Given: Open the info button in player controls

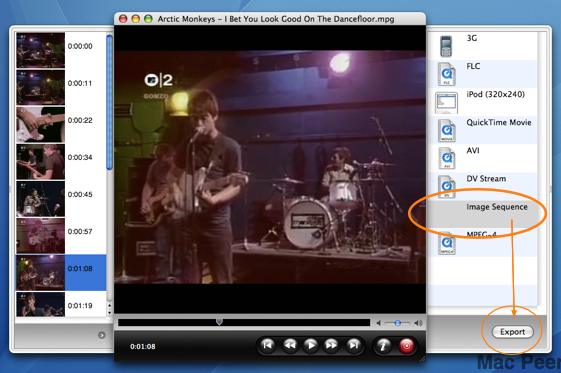Looking at the screenshot, I should (383, 345).
